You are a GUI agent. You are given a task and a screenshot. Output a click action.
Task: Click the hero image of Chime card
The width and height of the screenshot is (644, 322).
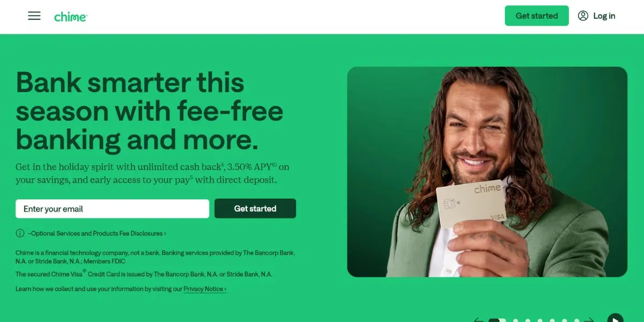tap(487, 172)
